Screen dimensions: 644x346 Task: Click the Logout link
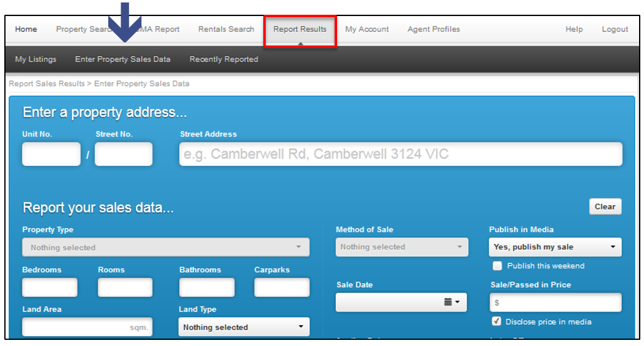click(x=614, y=29)
